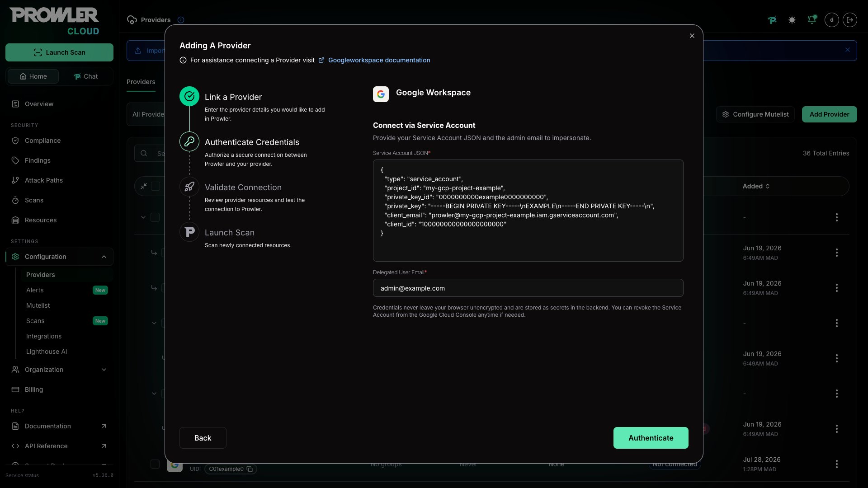Switch to the Chat tab
The width and height of the screenshot is (868, 488).
pyautogui.click(x=85, y=76)
